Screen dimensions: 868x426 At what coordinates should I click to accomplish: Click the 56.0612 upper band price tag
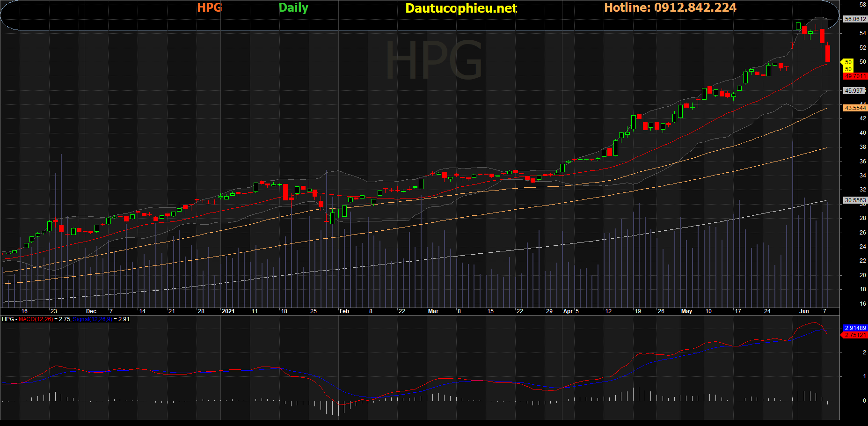(854, 19)
